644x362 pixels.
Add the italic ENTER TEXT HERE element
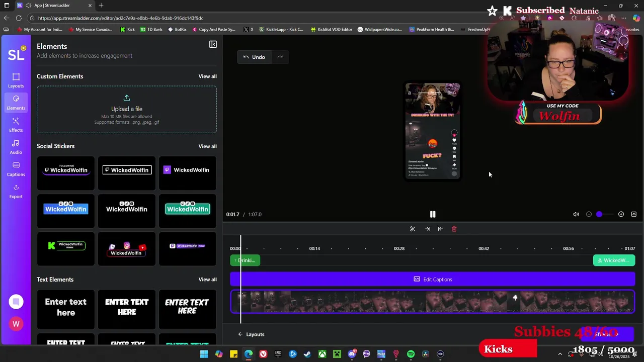coord(188,309)
